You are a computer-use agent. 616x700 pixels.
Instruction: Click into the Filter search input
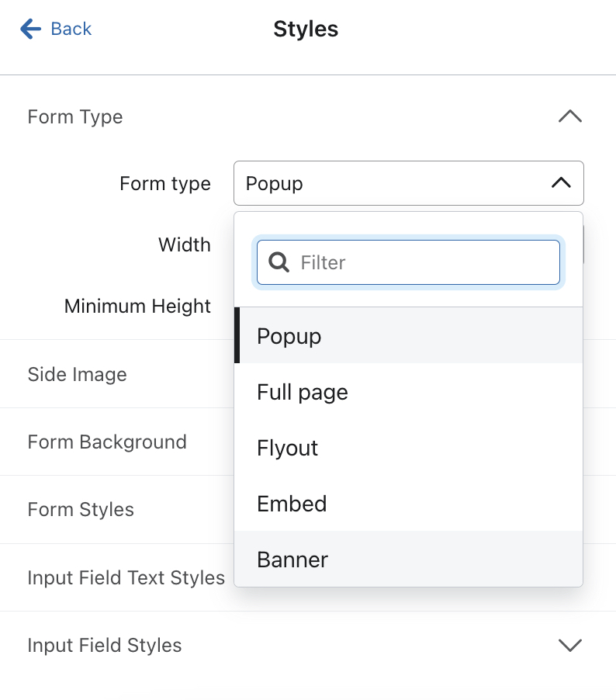point(388,262)
